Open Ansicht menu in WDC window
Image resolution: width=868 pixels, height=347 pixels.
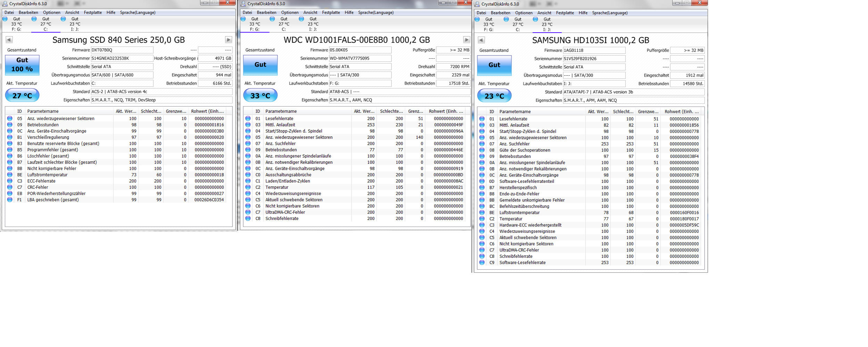(x=310, y=12)
